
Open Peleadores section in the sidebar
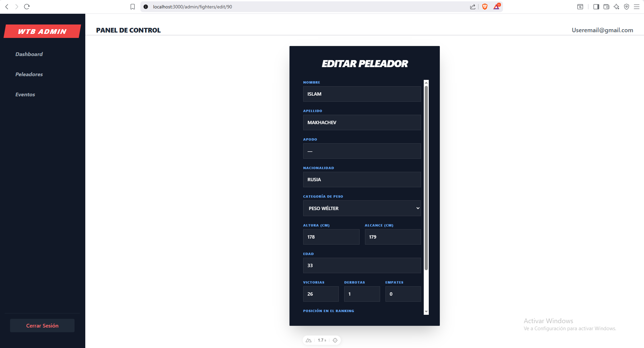coord(29,74)
